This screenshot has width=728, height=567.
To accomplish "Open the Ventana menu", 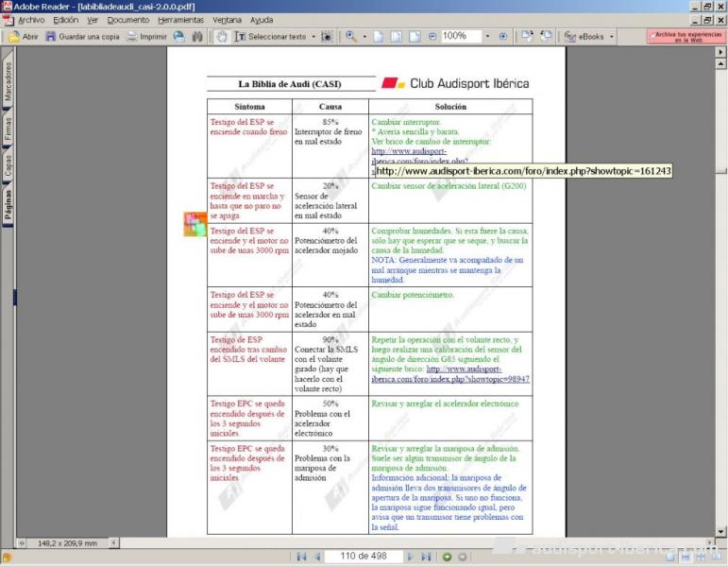I will coord(227,20).
